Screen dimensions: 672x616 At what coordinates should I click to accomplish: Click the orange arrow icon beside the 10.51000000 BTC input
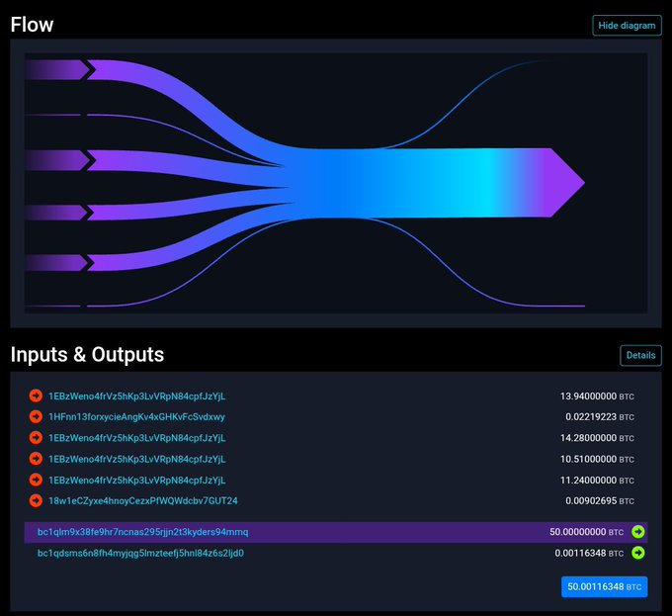(x=36, y=459)
